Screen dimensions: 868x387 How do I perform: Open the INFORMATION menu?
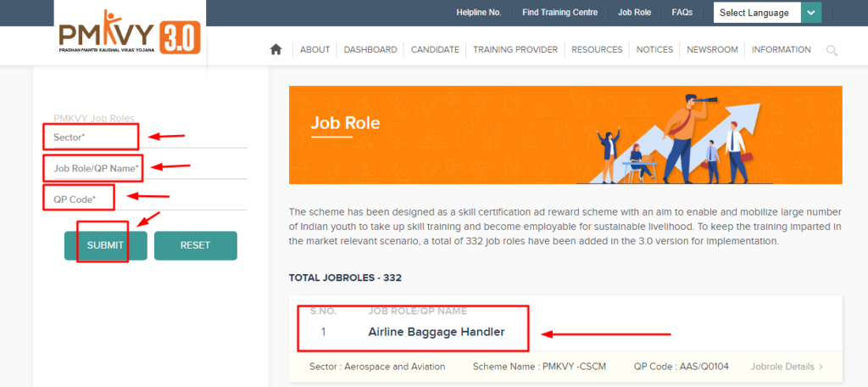781,50
